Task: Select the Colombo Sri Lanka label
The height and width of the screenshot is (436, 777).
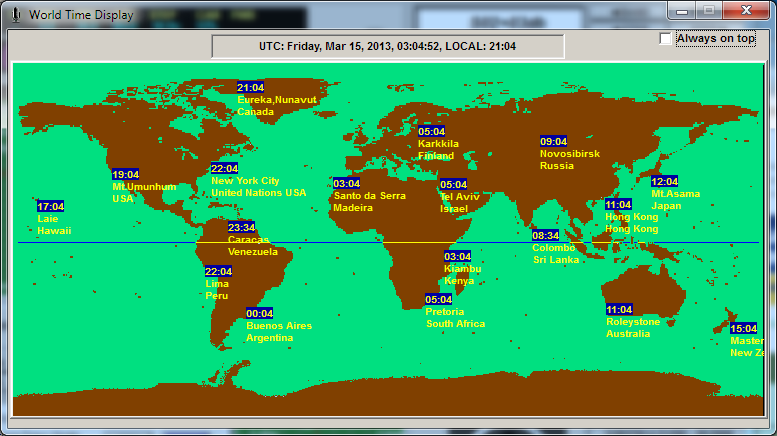Action: 555,254
